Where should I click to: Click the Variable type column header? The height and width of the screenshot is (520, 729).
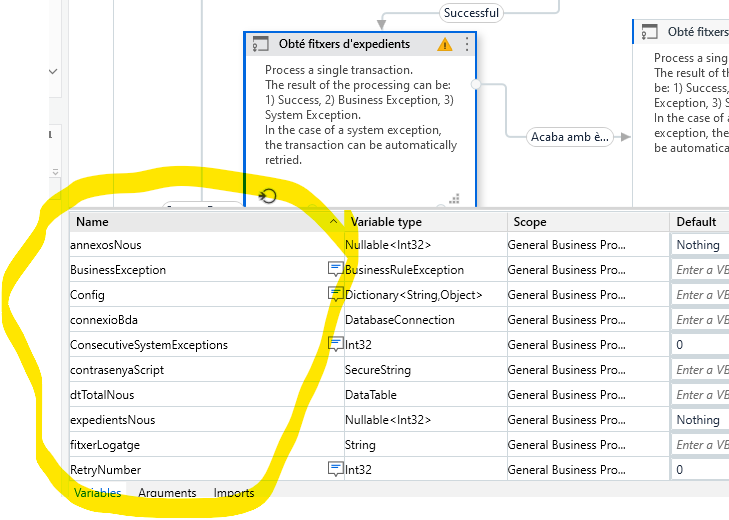coord(426,221)
